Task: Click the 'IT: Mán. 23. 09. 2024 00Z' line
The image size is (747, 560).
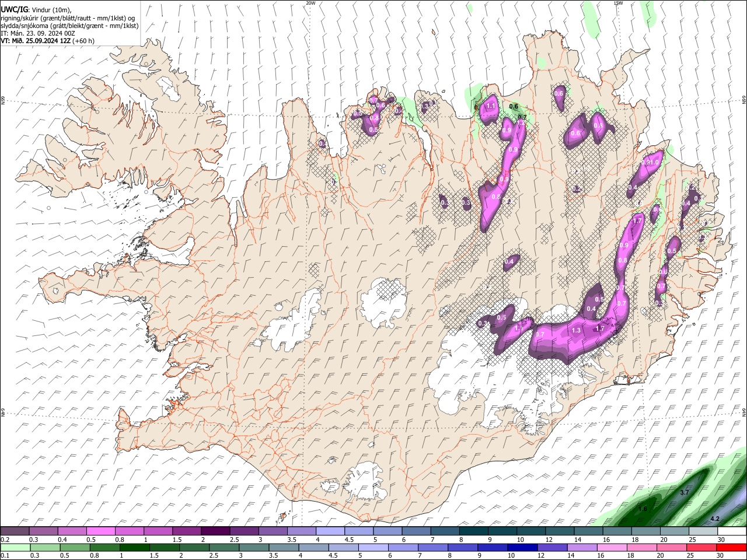Action: click(x=38, y=33)
